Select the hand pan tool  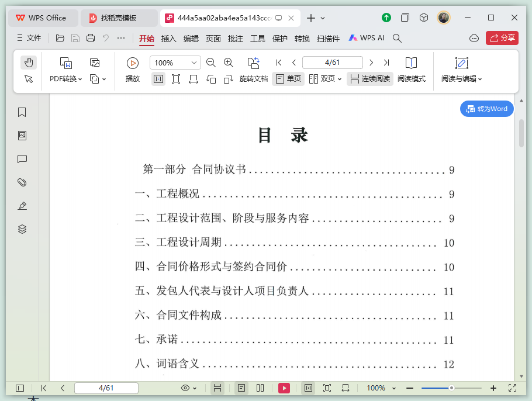[28, 62]
